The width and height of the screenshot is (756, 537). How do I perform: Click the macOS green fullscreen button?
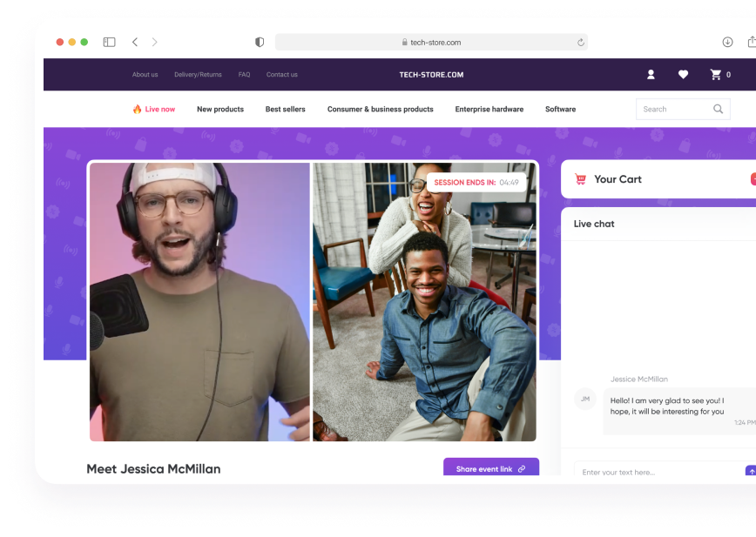coord(84,43)
